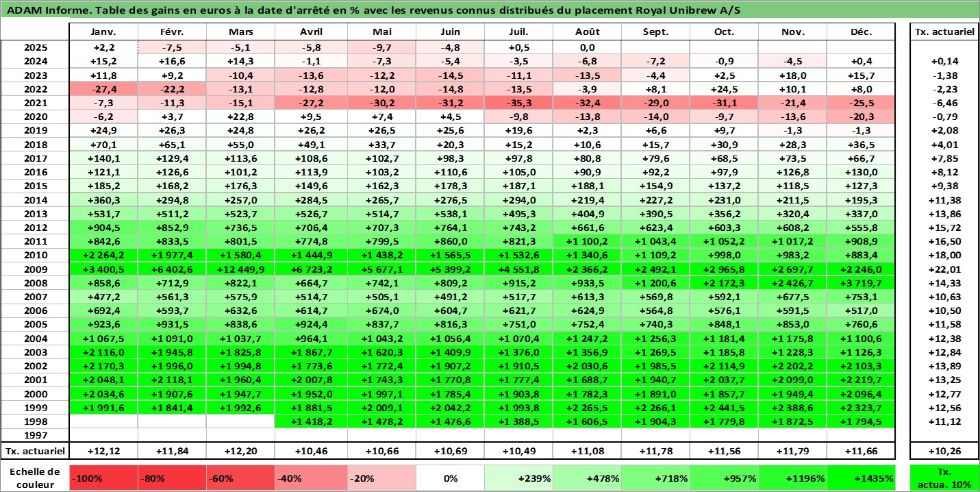This screenshot has height=492, width=980.
Task: Select the -6,46 actuarial rate for 2021
Action: point(944,103)
